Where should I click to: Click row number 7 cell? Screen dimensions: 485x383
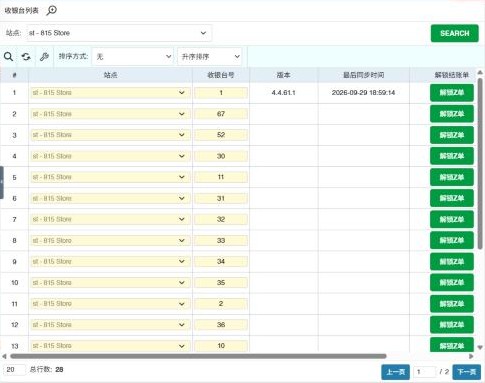coord(14,219)
